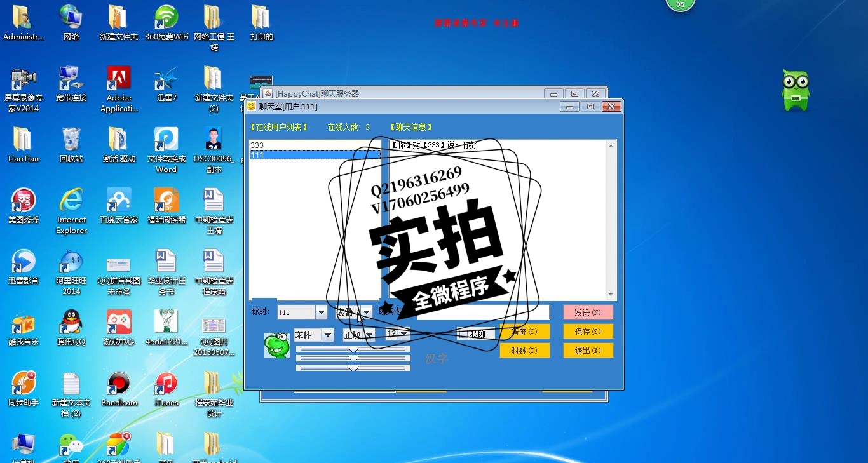Open the Administrator folder on desktop

(24, 23)
